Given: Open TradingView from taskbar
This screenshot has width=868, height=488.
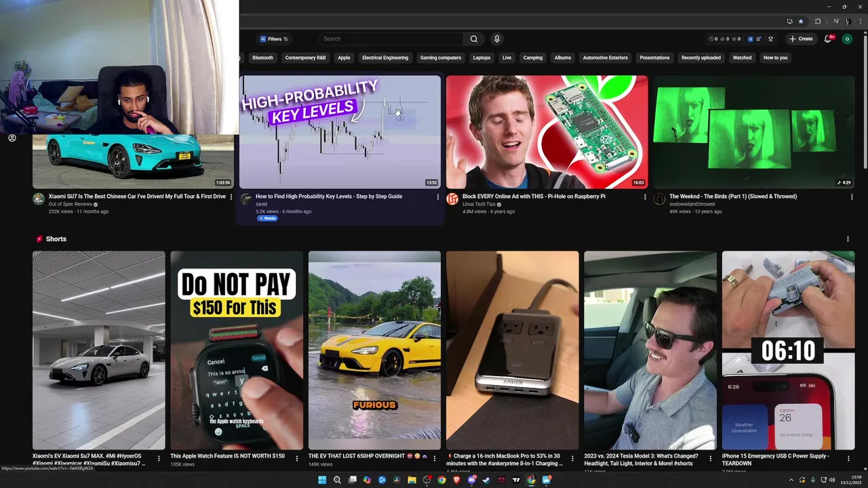Looking at the screenshot, I should pos(516,480).
